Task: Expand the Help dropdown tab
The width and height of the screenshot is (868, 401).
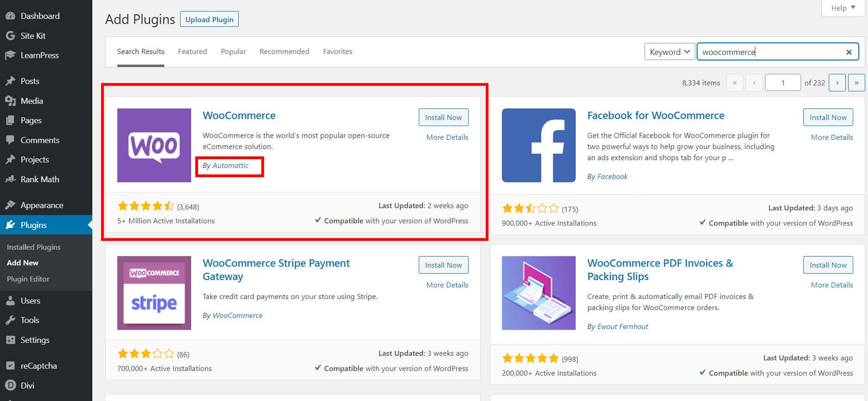Action: tap(843, 8)
